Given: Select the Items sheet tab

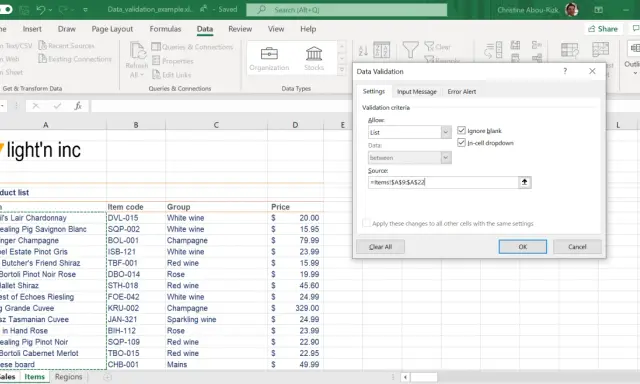Looking at the screenshot, I should pyautogui.click(x=34, y=377).
